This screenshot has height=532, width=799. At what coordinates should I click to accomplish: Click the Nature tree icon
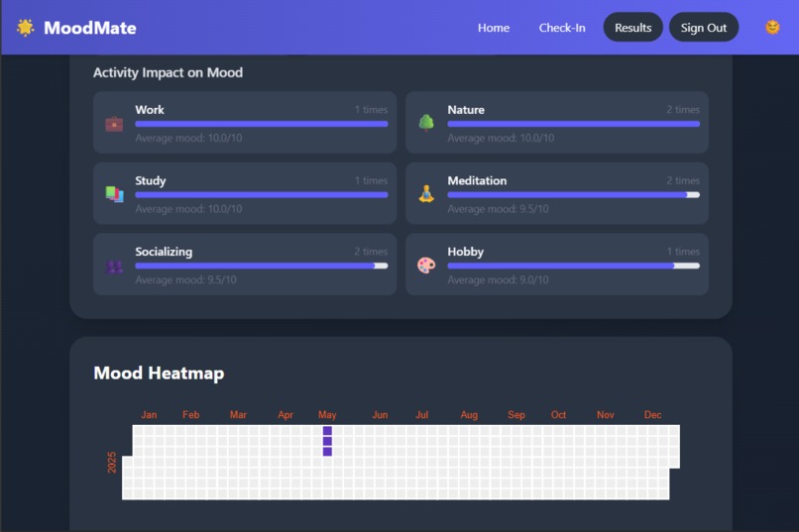(426, 123)
